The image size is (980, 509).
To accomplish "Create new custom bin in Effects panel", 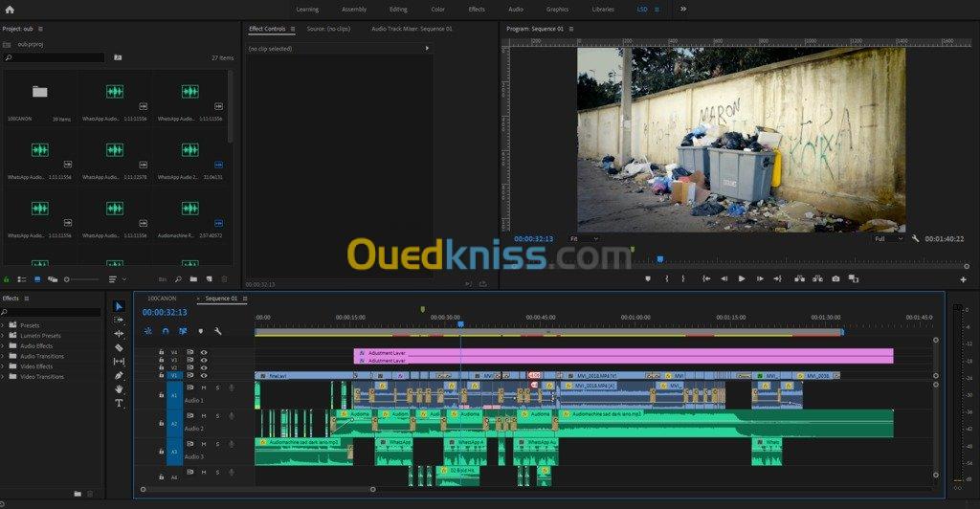I will point(78,494).
